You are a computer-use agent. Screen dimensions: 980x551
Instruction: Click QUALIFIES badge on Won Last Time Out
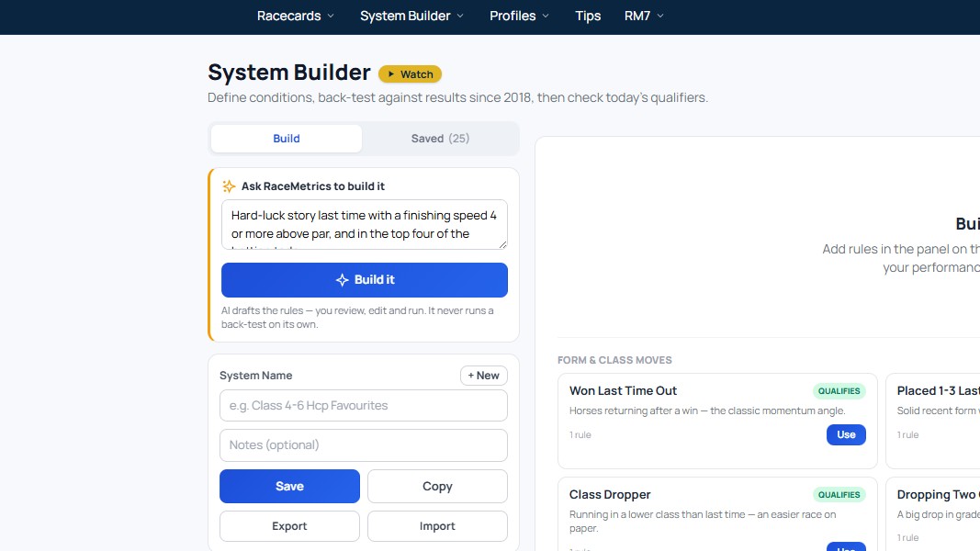[x=839, y=391]
